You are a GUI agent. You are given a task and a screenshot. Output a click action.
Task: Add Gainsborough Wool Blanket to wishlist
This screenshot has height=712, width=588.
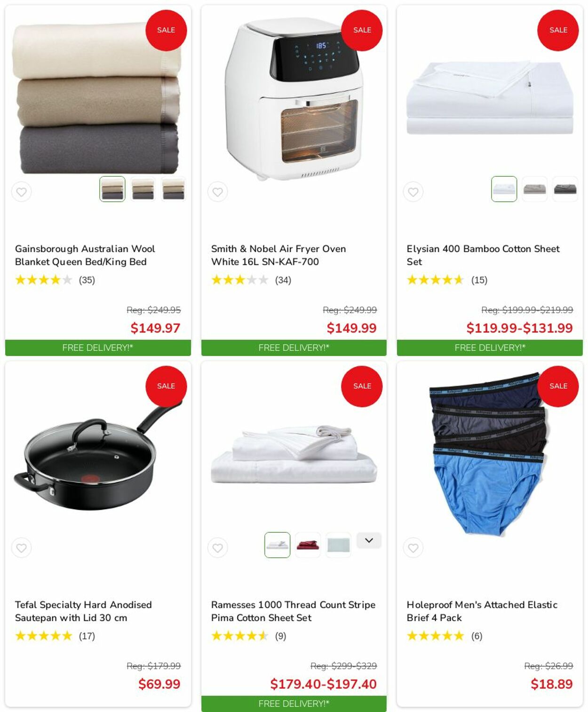pyautogui.click(x=22, y=192)
